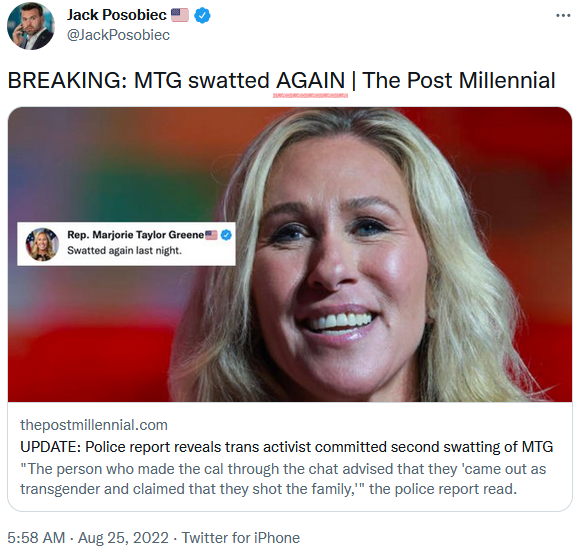Click the 5:58 AM timestamp
This screenshot has height=553, width=581.
(x=36, y=538)
